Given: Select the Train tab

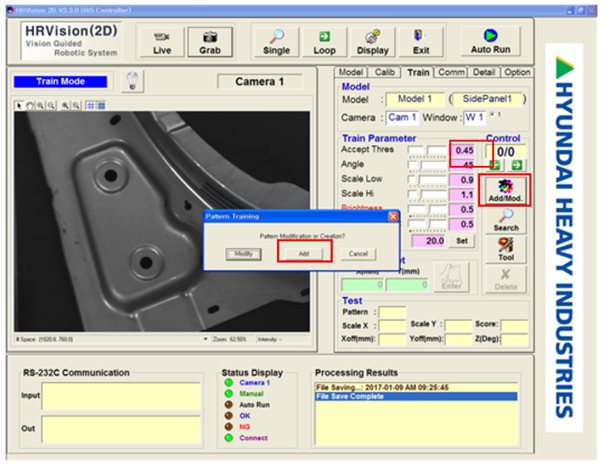Looking at the screenshot, I should coord(418,72).
